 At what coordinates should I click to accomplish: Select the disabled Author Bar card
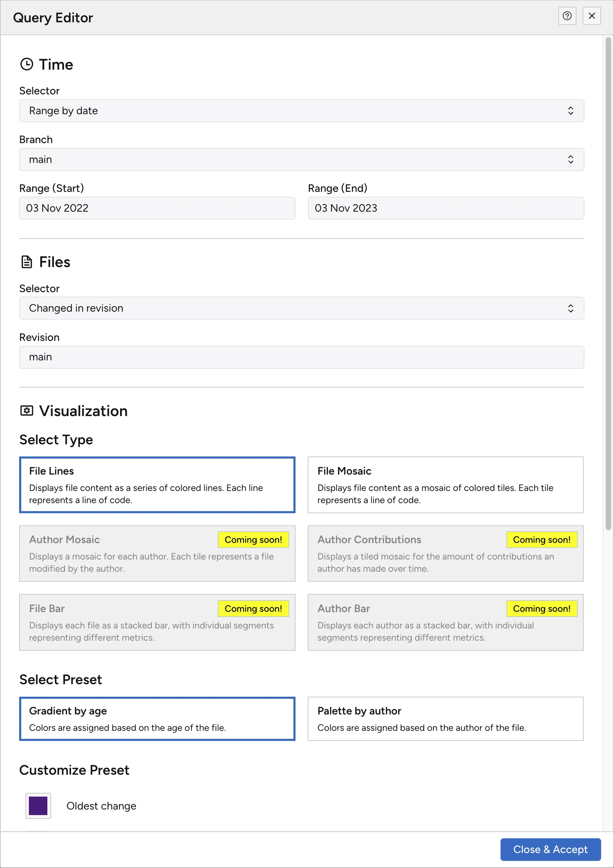pyautogui.click(x=446, y=622)
